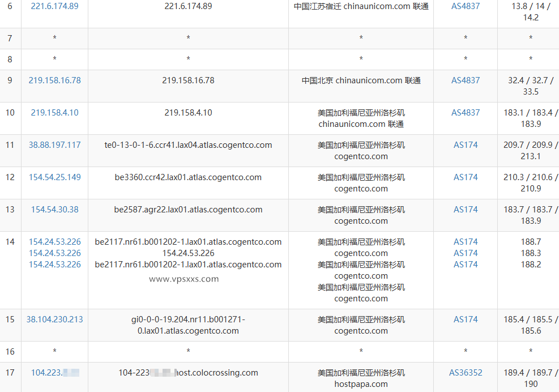Viewport: 559px width, 392px height.
Task: Open IP link 219.158.4.10
Action: [54, 113]
